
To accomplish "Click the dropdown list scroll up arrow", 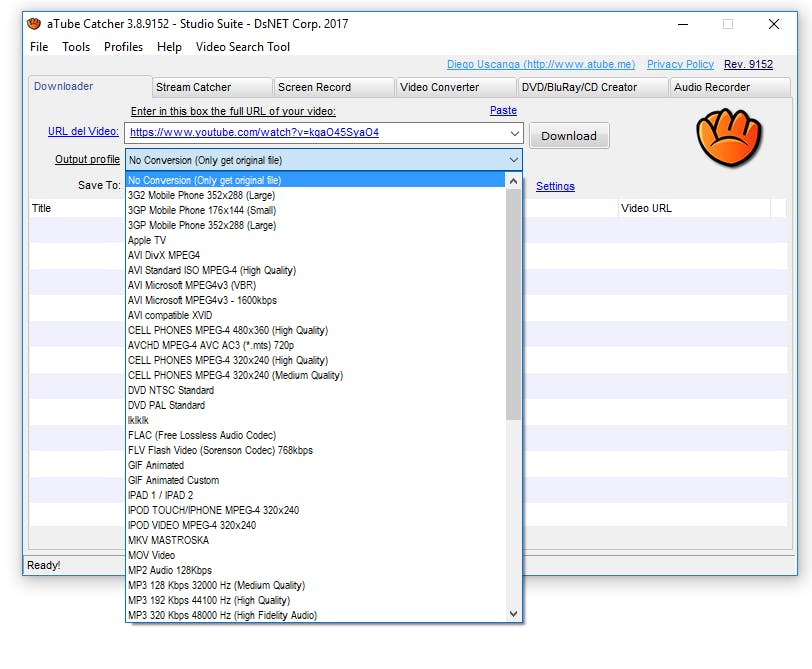I will 513,181.
